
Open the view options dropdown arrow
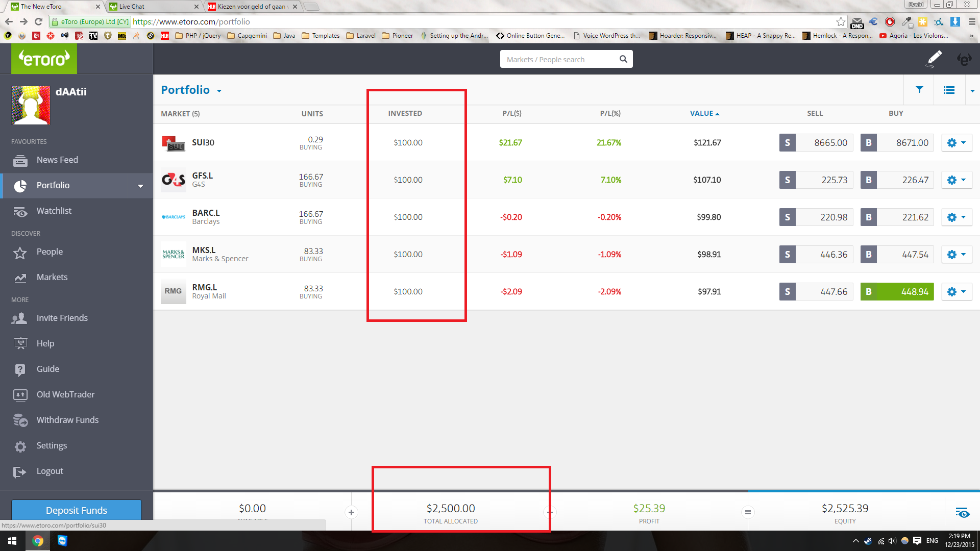(x=972, y=91)
